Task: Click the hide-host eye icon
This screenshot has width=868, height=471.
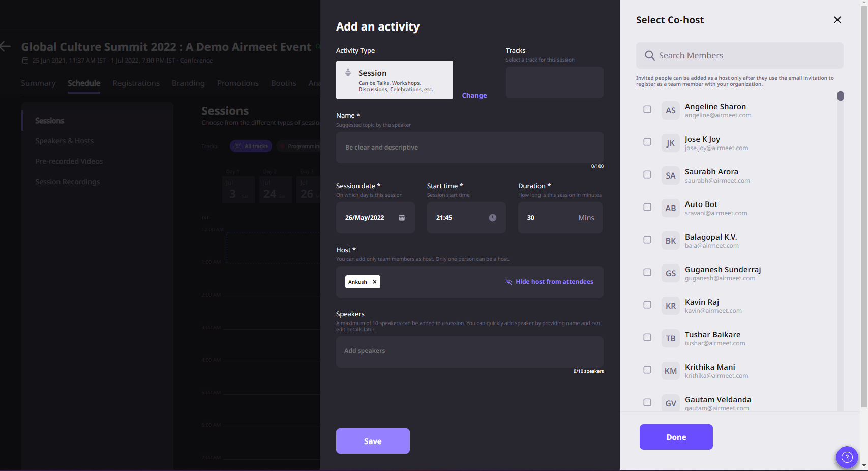Action: click(508, 282)
